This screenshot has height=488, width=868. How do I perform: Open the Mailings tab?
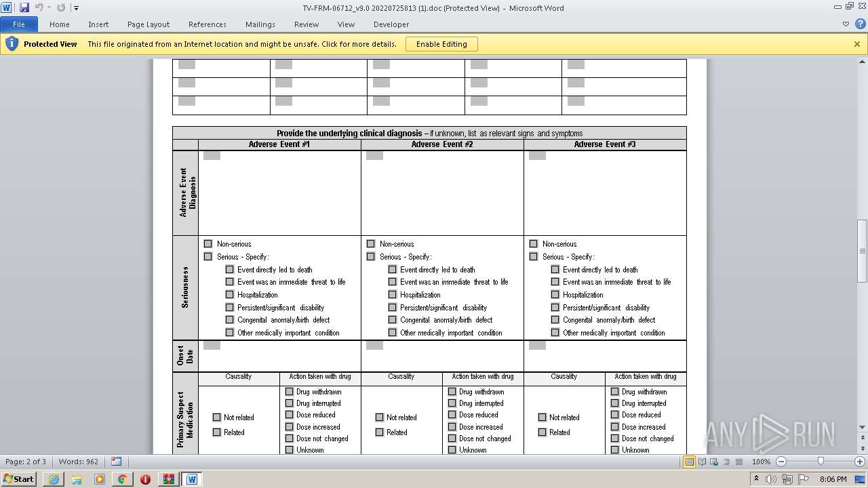pos(260,24)
